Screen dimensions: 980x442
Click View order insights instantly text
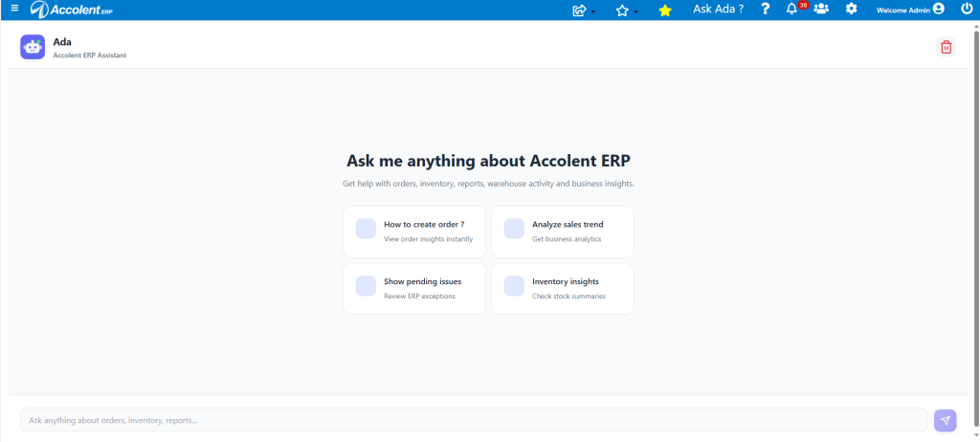(x=428, y=239)
